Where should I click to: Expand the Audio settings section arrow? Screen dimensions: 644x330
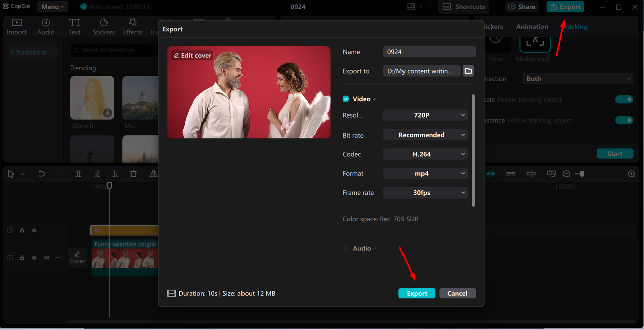coord(375,249)
